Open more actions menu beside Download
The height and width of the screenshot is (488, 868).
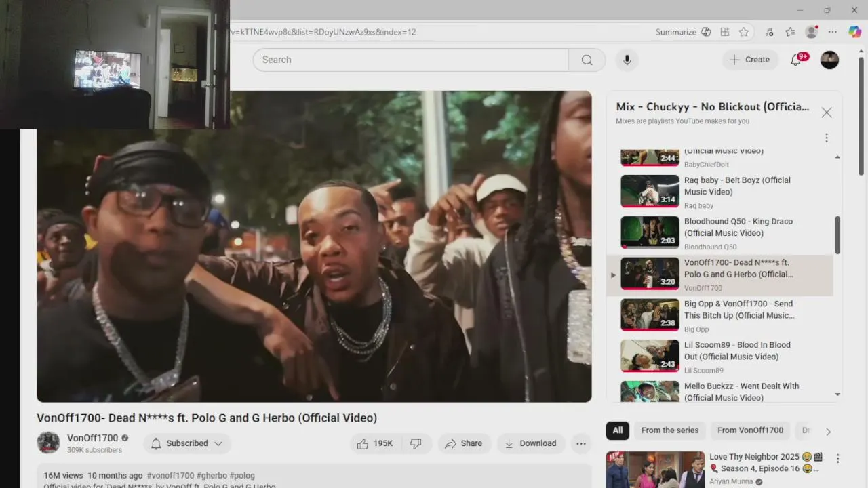(x=581, y=443)
